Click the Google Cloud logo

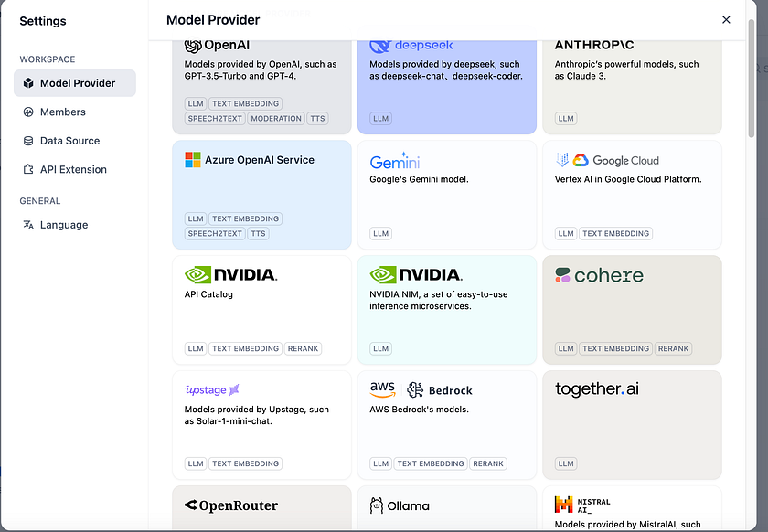[x=607, y=160]
